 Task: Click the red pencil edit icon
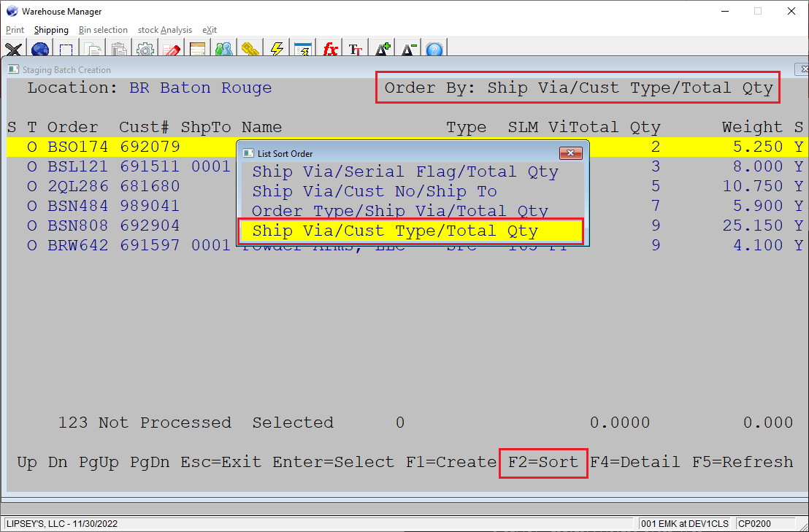172,49
